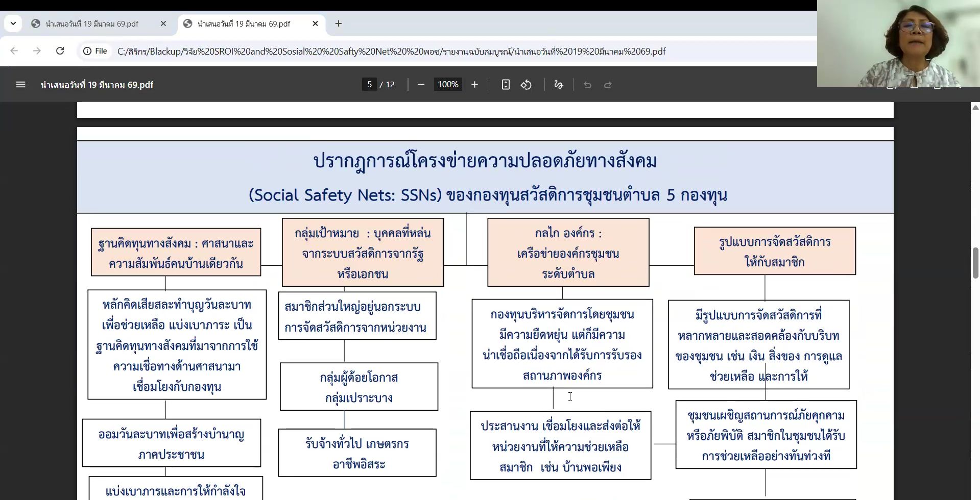Screen dimensions: 980x500
Task: Open a new browser tab
Action: pos(338,23)
